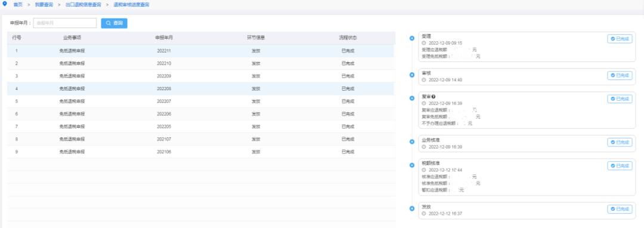Viewport: 644px width, 228px height.
Task: Click the 已完成 status badge on 发放
Action: coord(620,209)
